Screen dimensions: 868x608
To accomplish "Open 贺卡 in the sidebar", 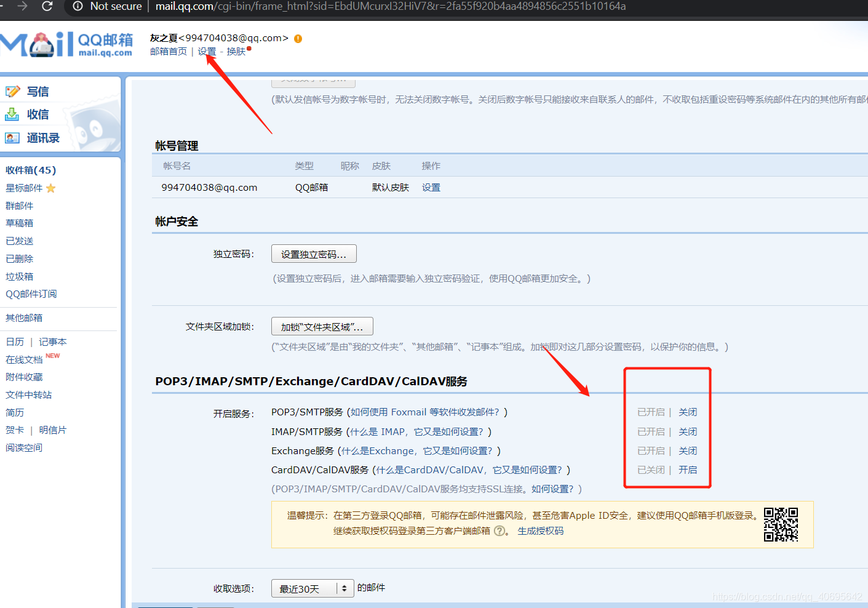I will pos(15,430).
